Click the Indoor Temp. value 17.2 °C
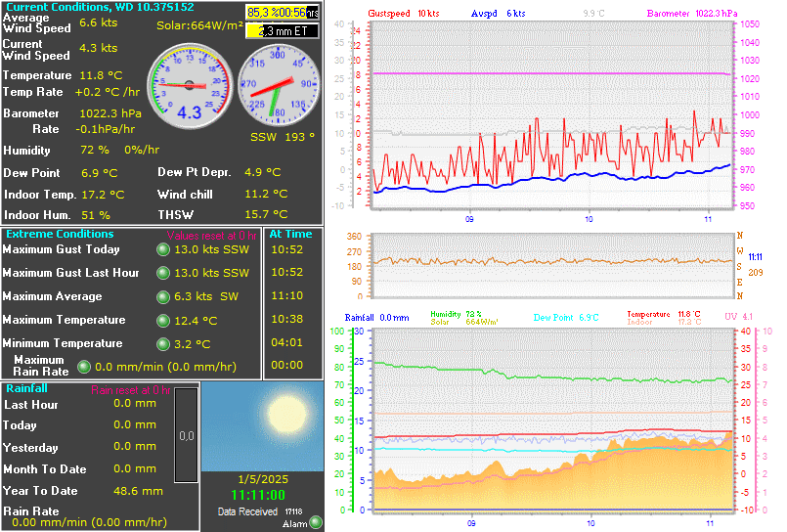This screenshot has width=787, height=532. point(103,195)
